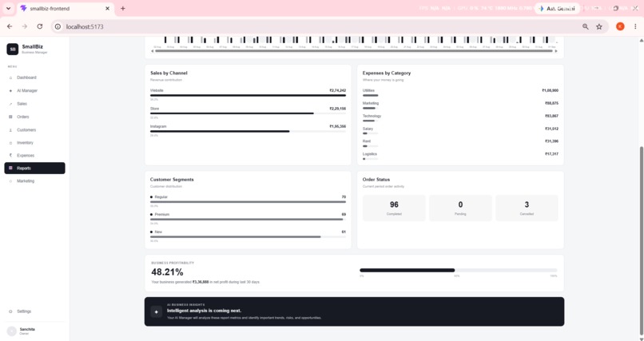Click chart scrollbar left arrow
This screenshot has width=644, height=341.
[153, 51]
